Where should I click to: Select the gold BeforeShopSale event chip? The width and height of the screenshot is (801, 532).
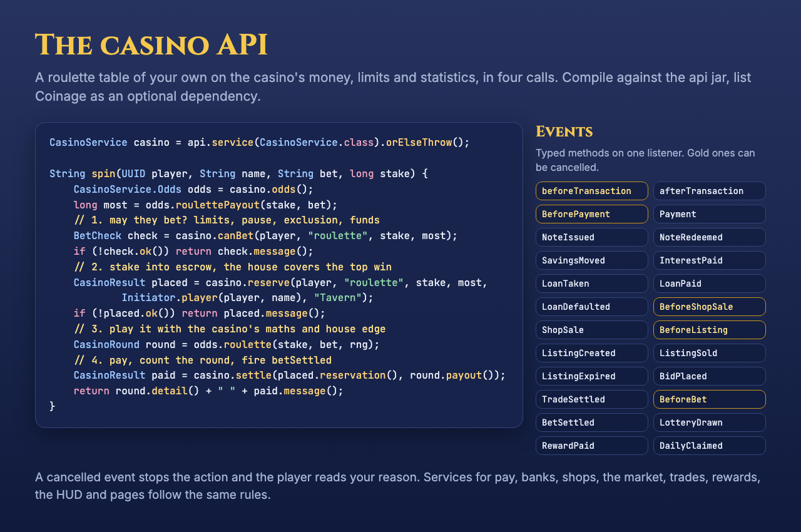tap(710, 307)
